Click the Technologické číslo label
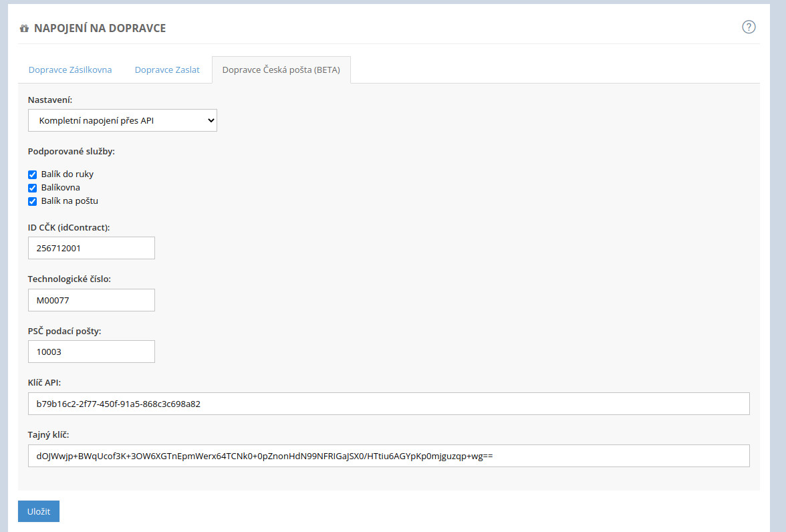This screenshot has width=786, height=532. 70,279
